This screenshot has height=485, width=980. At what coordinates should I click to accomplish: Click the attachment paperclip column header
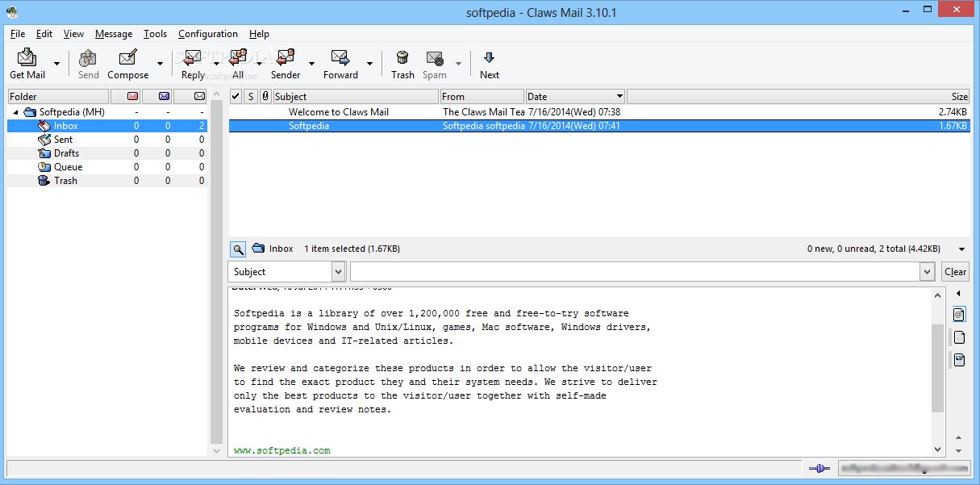pyautogui.click(x=265, y=97)
